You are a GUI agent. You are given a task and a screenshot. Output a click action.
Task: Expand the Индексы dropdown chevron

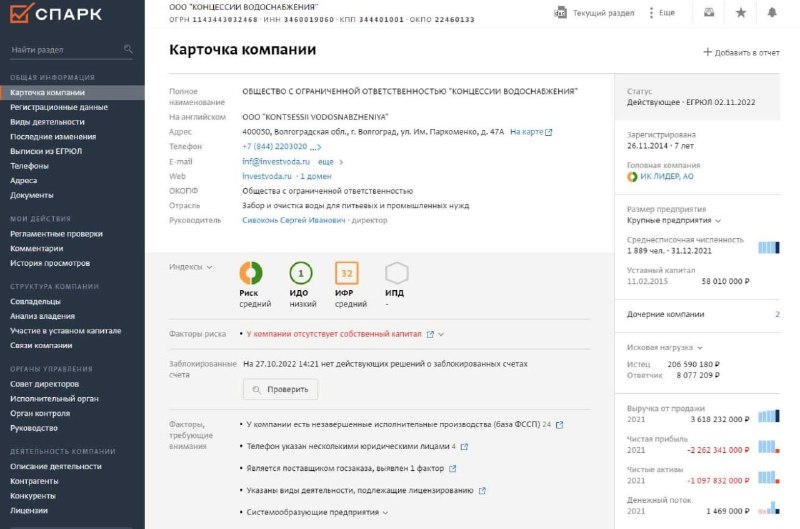(209, 267)
